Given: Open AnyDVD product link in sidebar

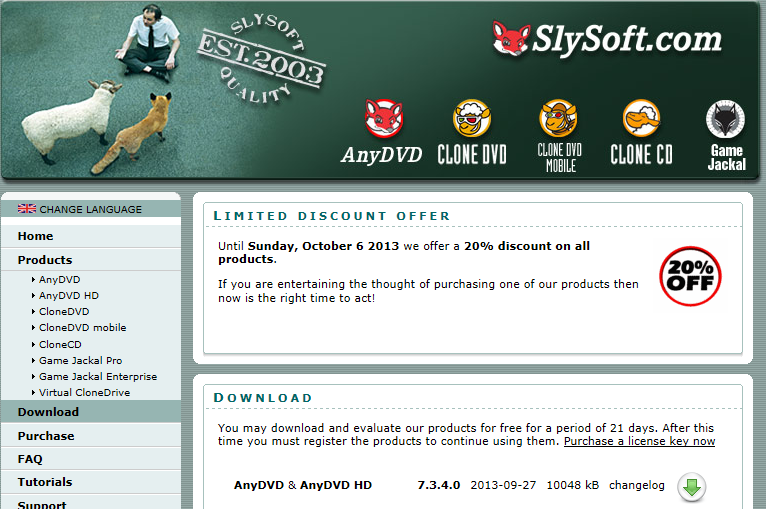Looking at the screenshot, I should click(59, 279).
